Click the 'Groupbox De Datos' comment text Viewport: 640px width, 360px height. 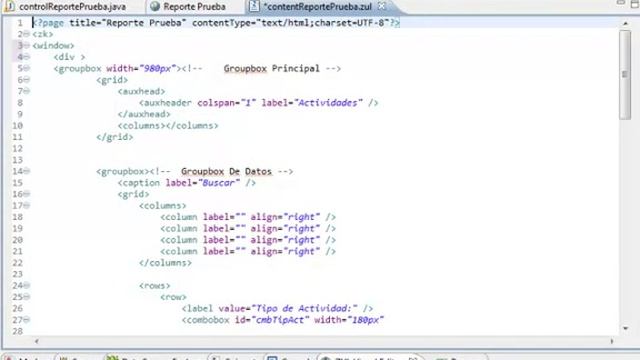[227, 171]
